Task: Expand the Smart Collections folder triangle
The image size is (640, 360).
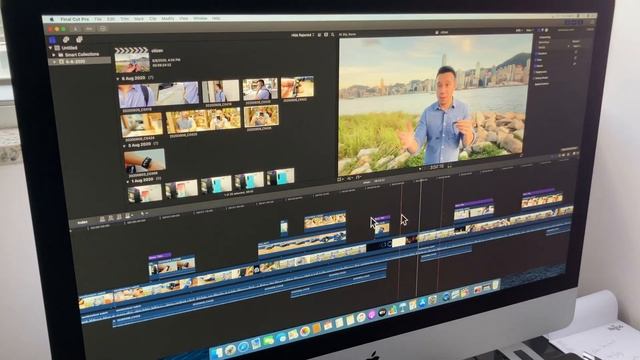Action: coord(54,54)
